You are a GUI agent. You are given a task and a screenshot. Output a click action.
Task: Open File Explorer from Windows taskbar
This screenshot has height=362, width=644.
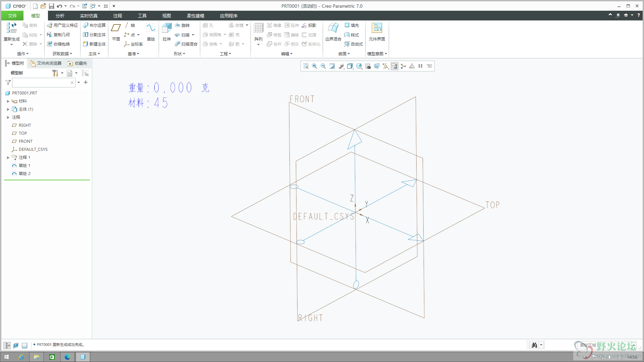[36, 357]
